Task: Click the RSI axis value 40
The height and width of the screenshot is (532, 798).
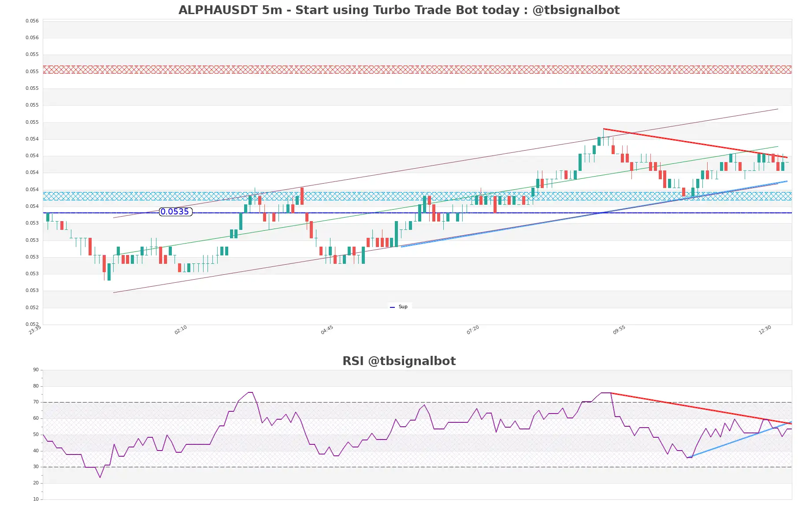Action: (36, 451)
